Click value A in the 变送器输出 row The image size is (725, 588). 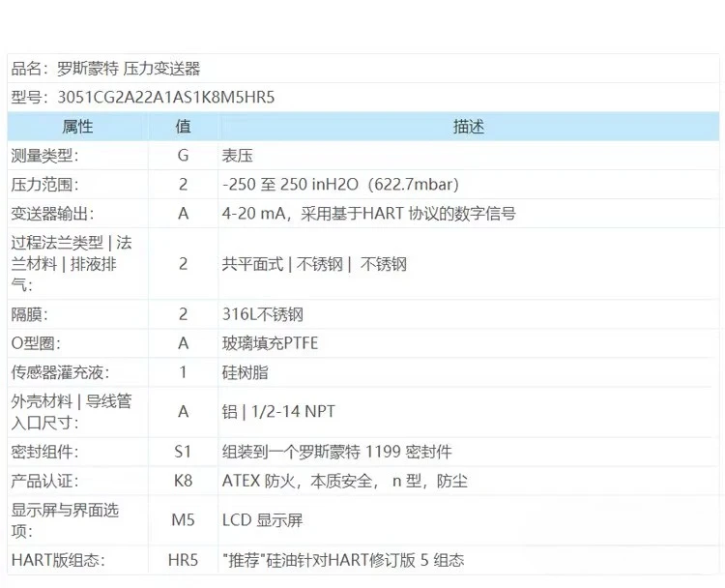click(183, 214)
